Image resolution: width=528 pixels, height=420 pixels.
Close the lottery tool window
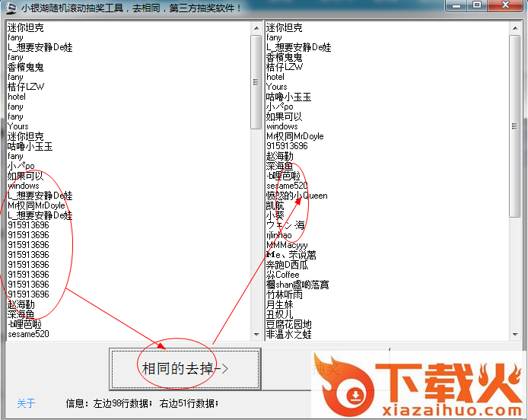(504, 5)
